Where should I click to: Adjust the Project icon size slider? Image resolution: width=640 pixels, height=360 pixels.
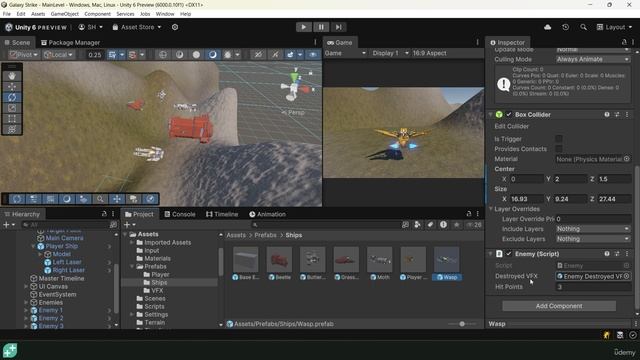tap(462, 324)
